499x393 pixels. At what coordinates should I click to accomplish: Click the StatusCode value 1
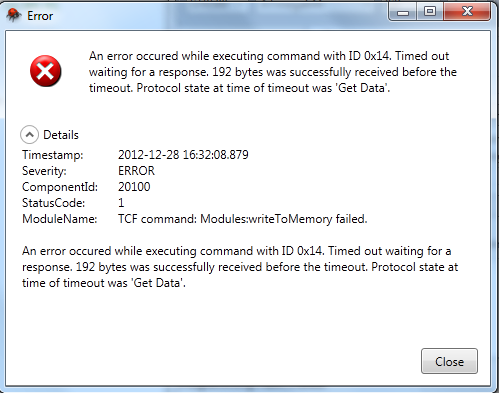pyautogui.click(x=121, y=203)
